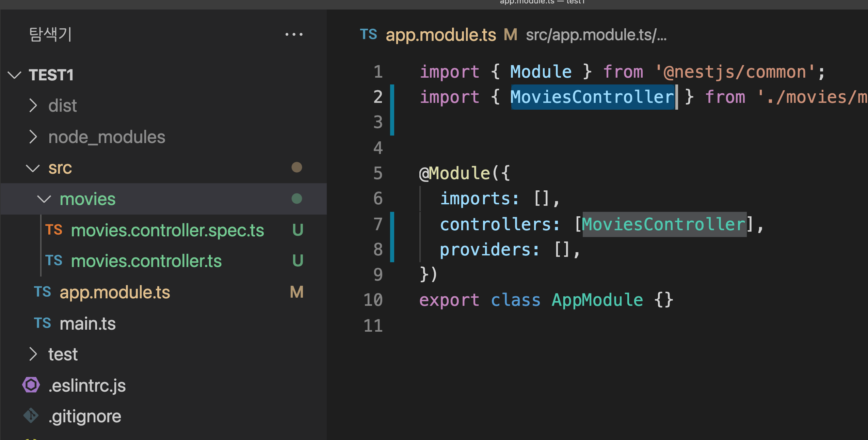Collapse the TEST1 root folder
Screen dimensions: 868x440
[x=14, y=75]
